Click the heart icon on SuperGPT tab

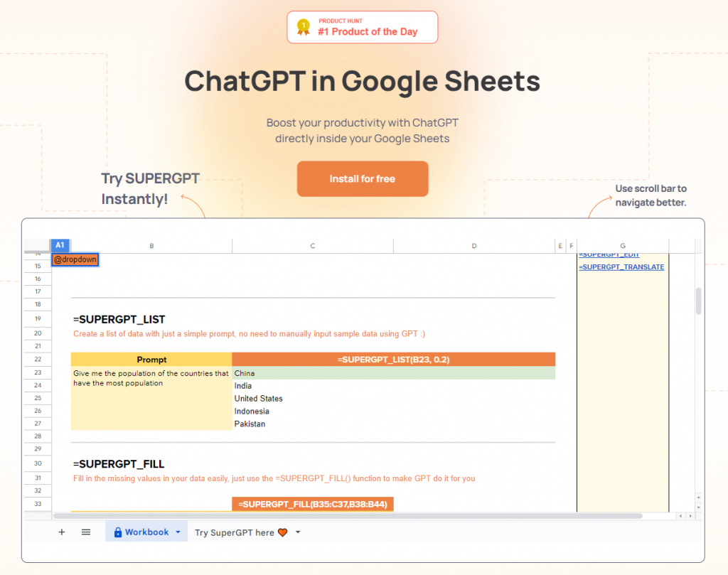283,533
